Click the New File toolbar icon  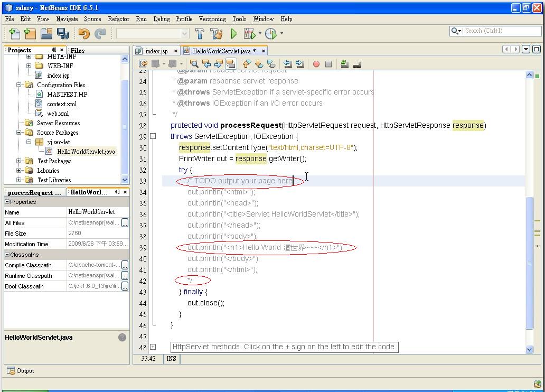click(x=14, y=33)
